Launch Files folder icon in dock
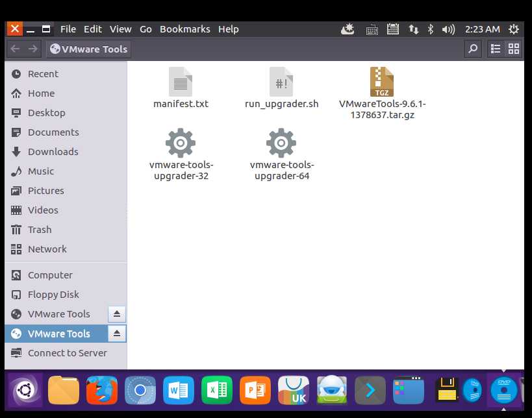This screenshot has height=418, width=532. pos(64,390)
